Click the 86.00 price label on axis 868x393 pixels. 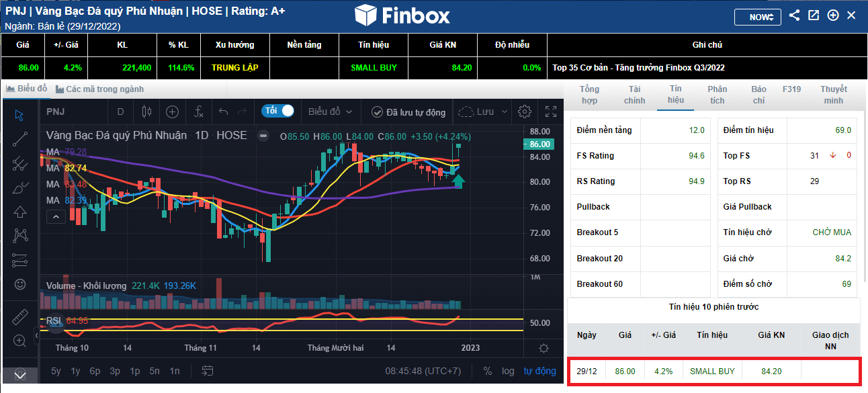point(540,144)
